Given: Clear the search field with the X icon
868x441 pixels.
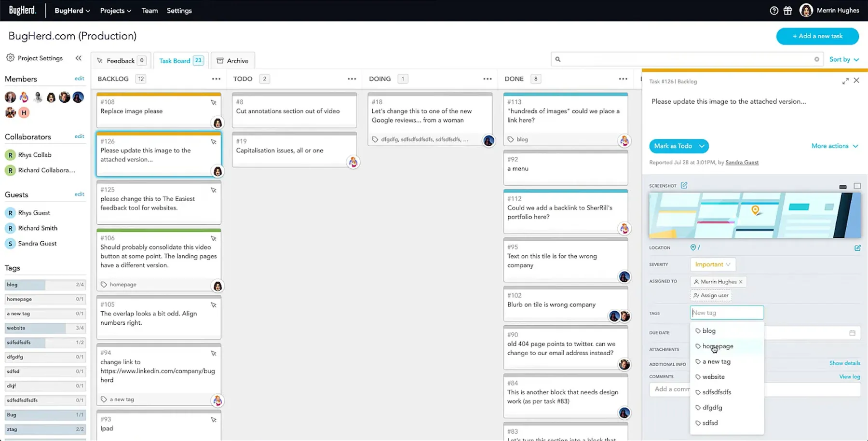Looking at the screenshot, I should (x=817, y=59).
